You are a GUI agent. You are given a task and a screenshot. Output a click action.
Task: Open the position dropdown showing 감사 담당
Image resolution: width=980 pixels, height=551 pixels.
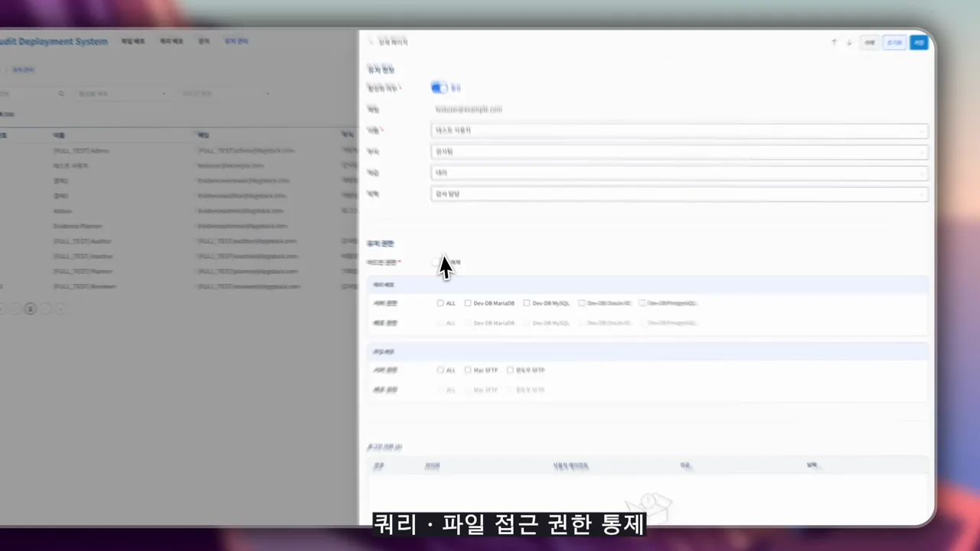point(679,194)
